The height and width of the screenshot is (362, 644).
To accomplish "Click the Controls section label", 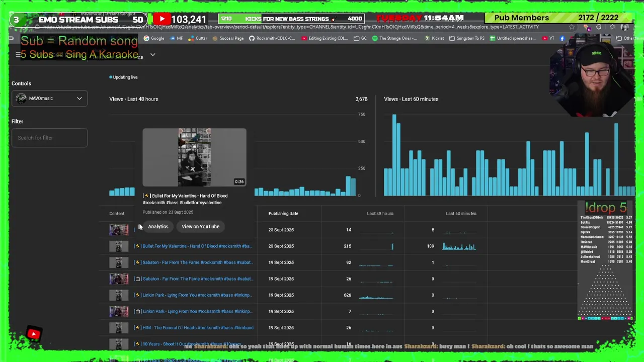I will tap(21, 83).
